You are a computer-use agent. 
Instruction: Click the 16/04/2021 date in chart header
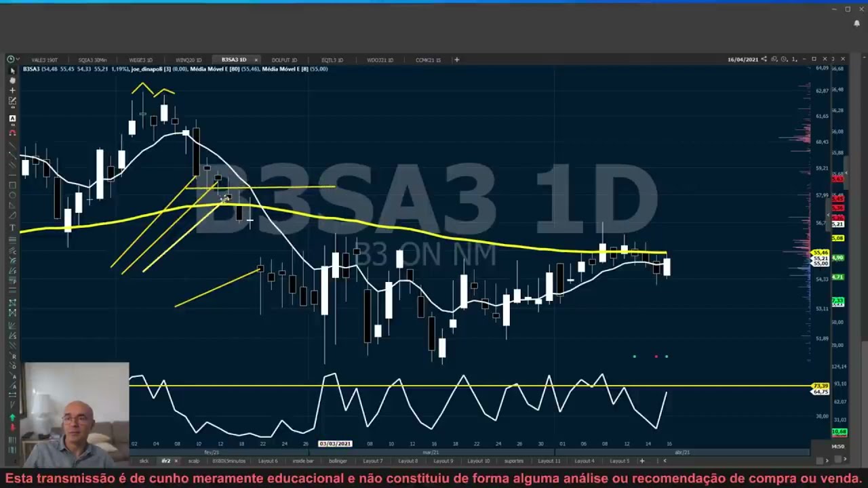(x=743, y=60)
